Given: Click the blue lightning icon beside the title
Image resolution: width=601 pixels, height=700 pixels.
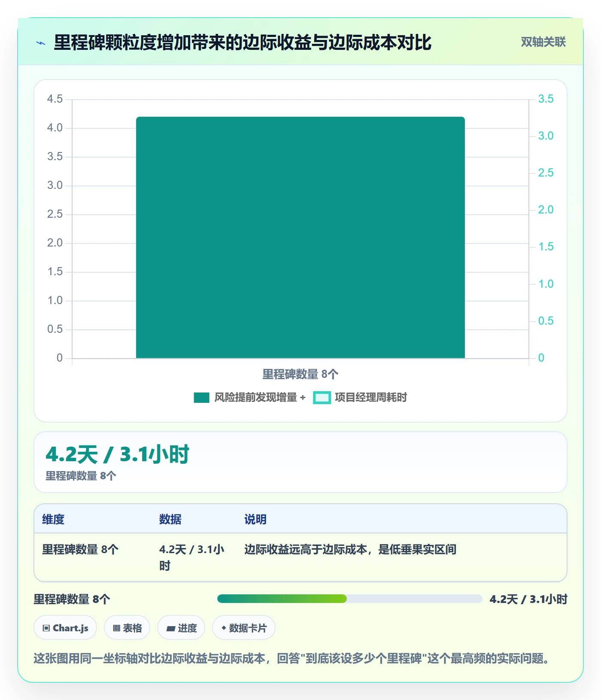Looking at the screenshot, I should (41, 43).
